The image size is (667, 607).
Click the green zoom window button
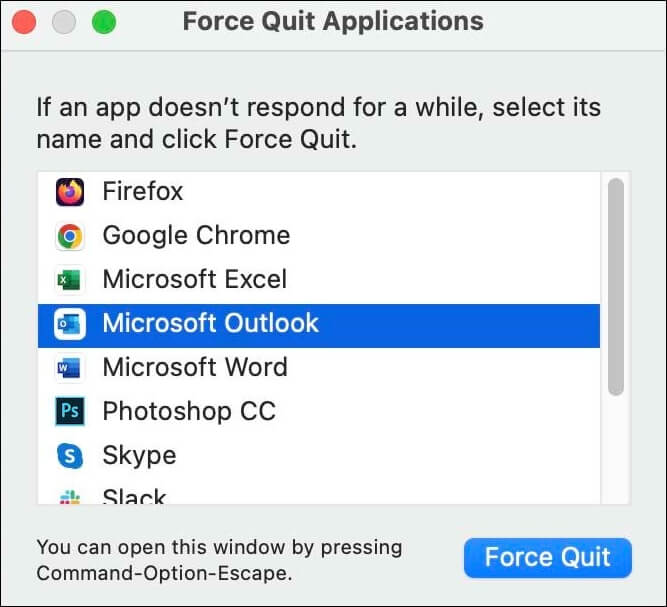coord(103,21)
